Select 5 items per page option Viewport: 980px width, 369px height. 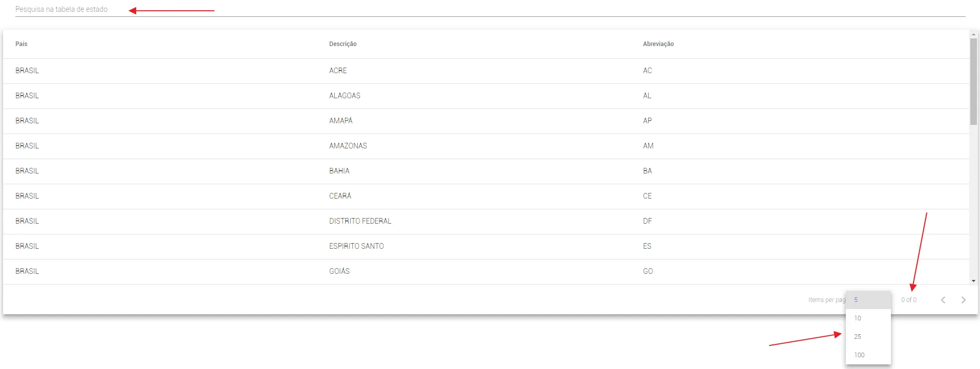[x=868, y=300]
